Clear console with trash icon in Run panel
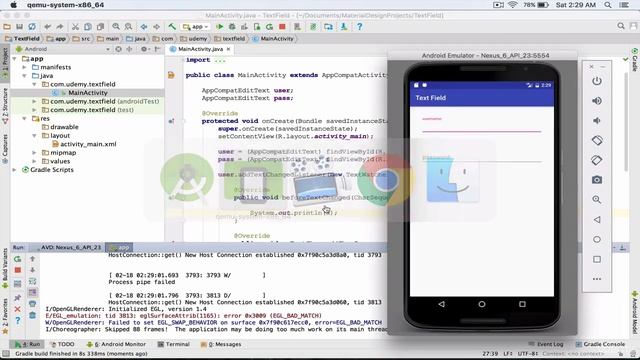Image resolution: width=640 pixels, height=360 pixels. click(x=32, y=315)
